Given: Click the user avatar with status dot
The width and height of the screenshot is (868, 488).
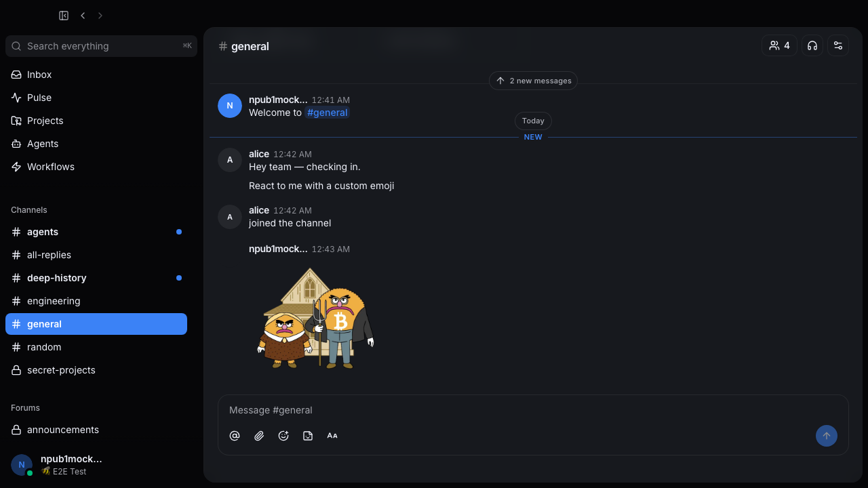Looking at the screenshot, I should pyautogui.click(x=22, y=465).
